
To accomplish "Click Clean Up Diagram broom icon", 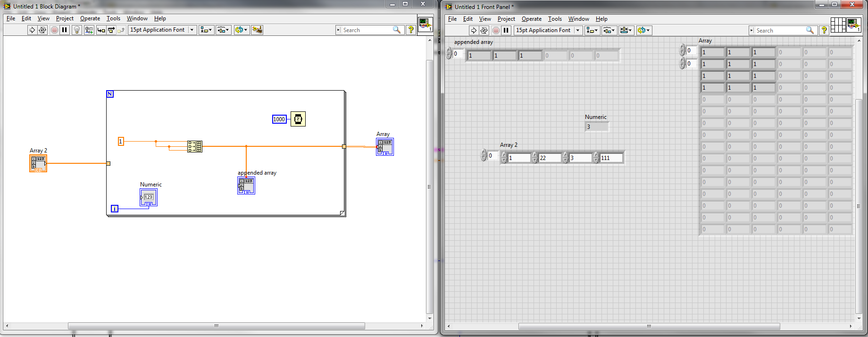I will click(x=257, y=30).
